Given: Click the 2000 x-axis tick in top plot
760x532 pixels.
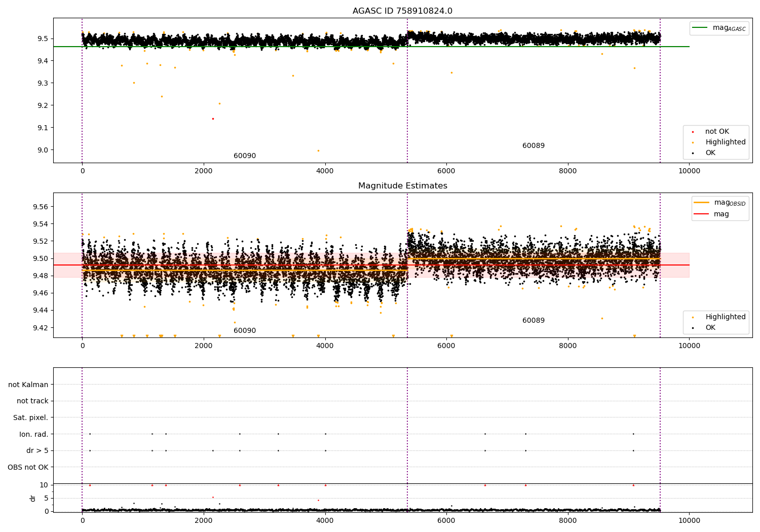Looking at the screenshot, I should 204,171.
